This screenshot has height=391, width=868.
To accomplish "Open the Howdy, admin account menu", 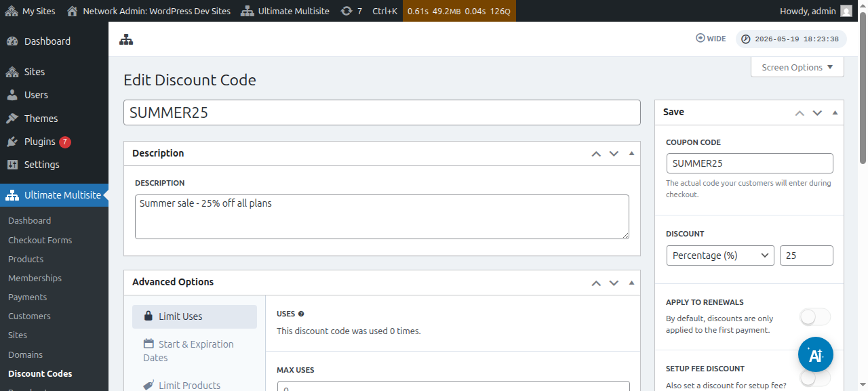I will click(816, 11).
